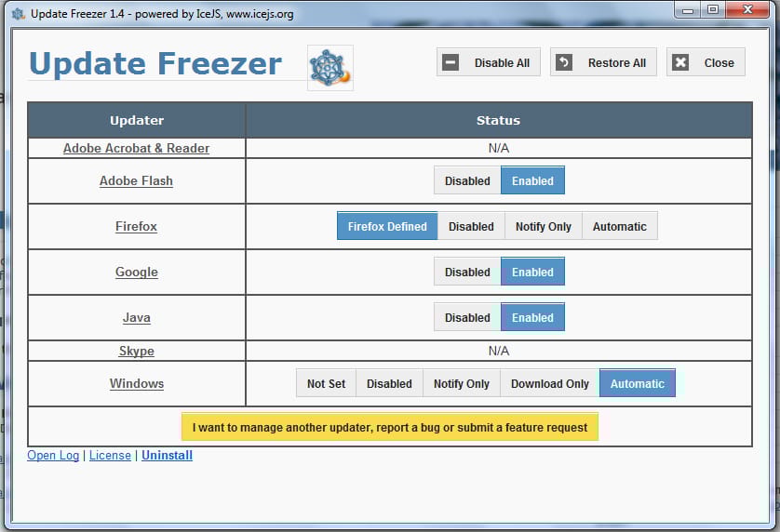The height and width of the screenshot is (532, 780).
Task: Click the Restore All button
Action: pos(603,62)
